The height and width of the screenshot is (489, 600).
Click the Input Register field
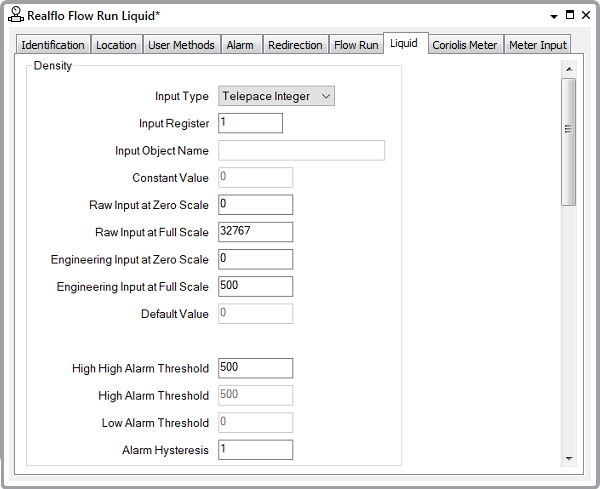coord(250,123)
